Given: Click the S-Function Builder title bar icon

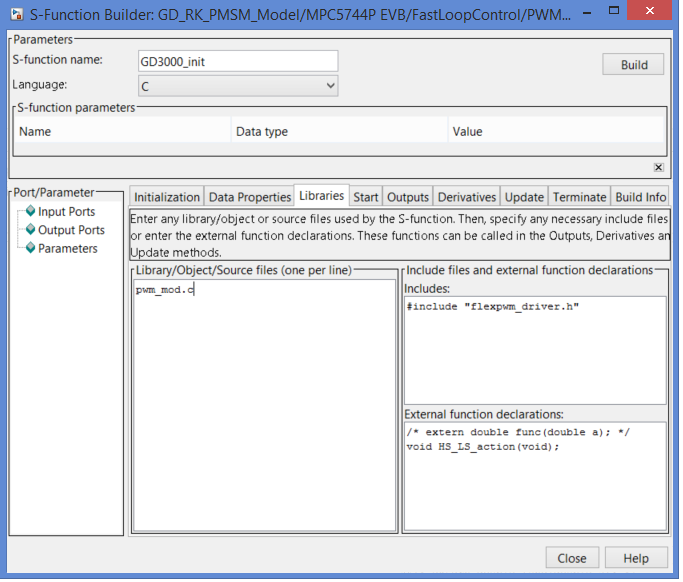Looking at the screenshot, I should (17, 14).
